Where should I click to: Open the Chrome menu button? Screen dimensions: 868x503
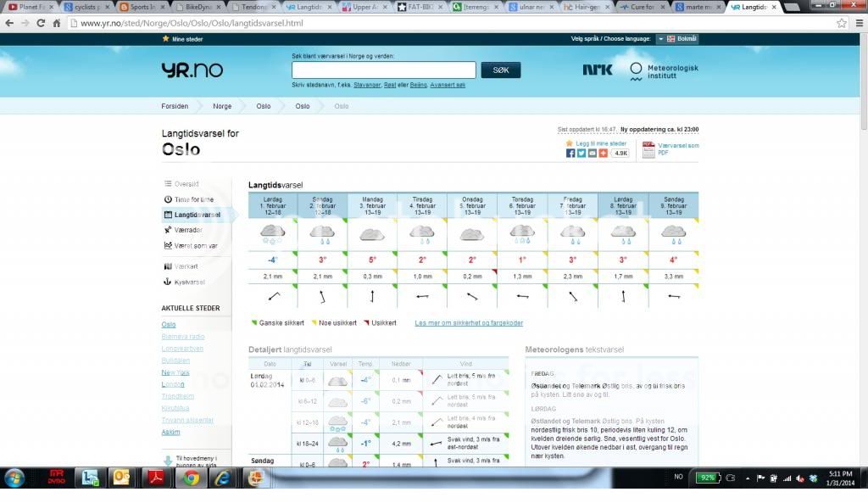[857, 23]
